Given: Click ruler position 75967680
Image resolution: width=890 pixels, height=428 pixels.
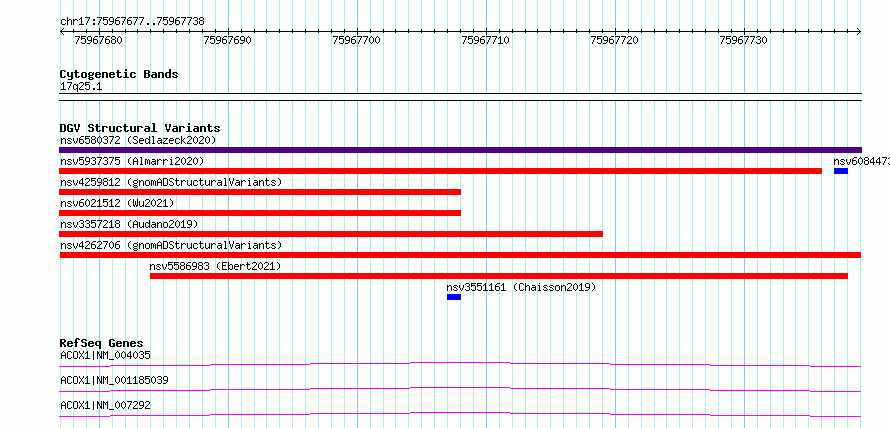Looking at the screenshot, I should point(98,40).
